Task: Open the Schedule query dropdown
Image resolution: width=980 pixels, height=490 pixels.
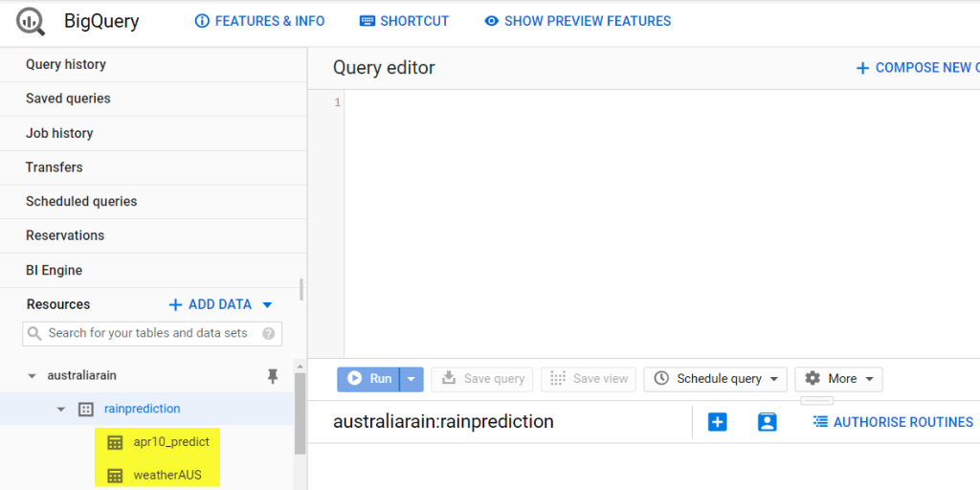Action: [x=719, y=379]
